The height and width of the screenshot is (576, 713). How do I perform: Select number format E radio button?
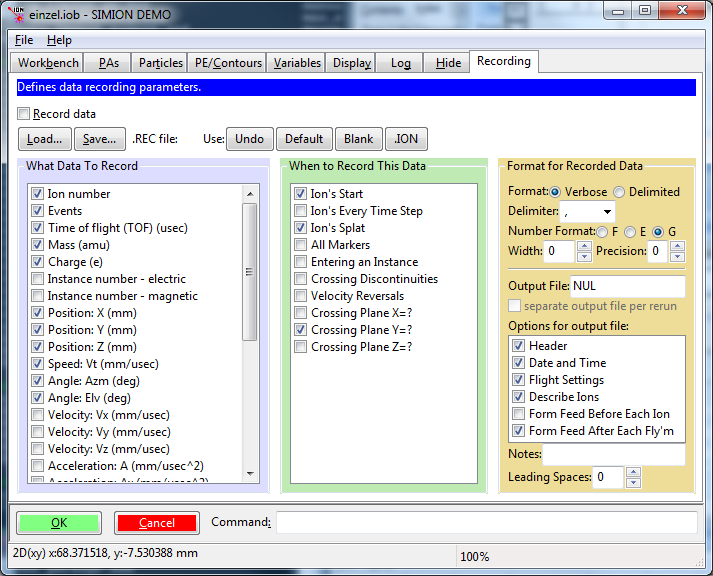pyautogui.click(x=630, y=232)
